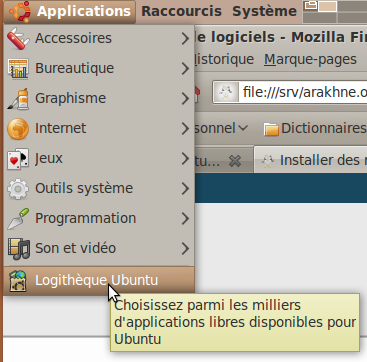367x362 pixels.
Task: Click the favicon on the Installer des tab
Action: pos(267,161)
